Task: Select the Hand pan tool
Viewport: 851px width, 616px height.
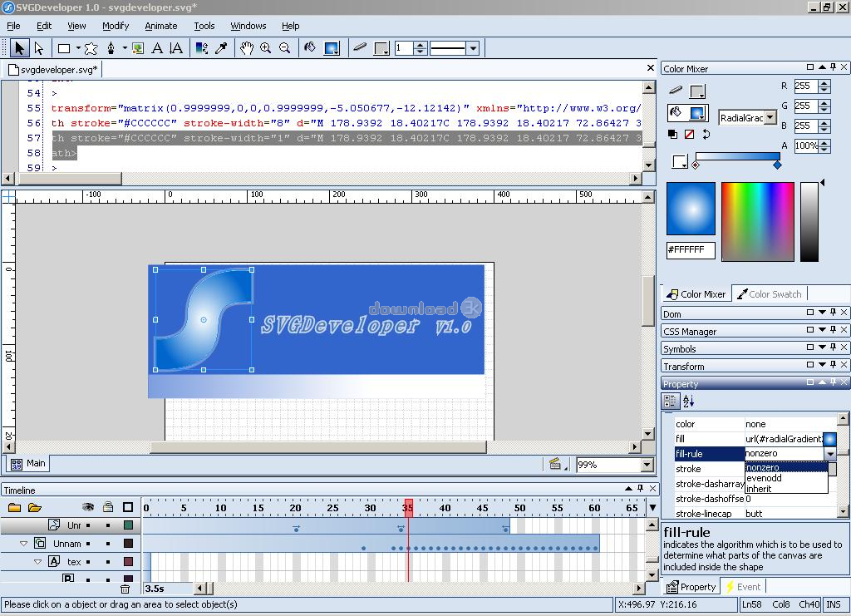Action: (247, 48)
